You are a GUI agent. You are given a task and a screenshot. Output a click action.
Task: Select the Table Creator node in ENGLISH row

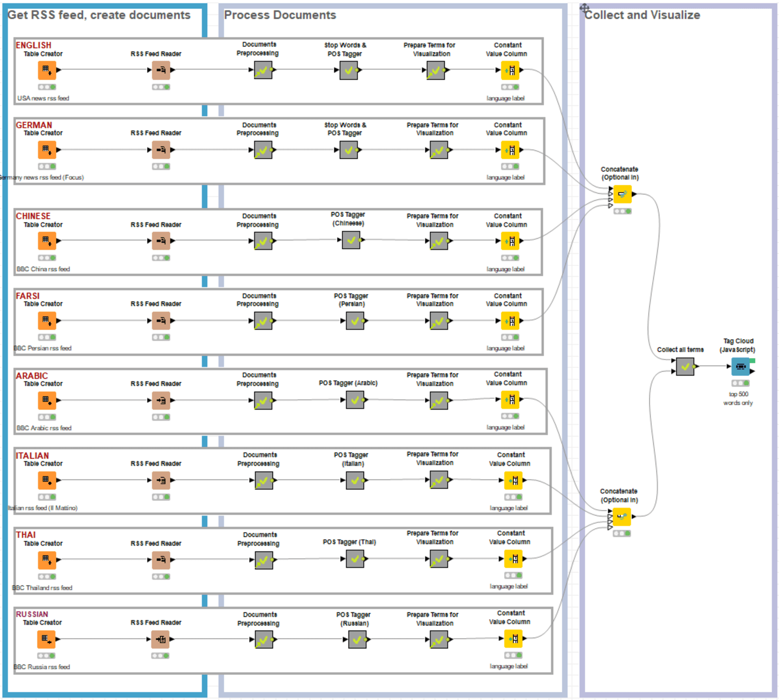47,70
